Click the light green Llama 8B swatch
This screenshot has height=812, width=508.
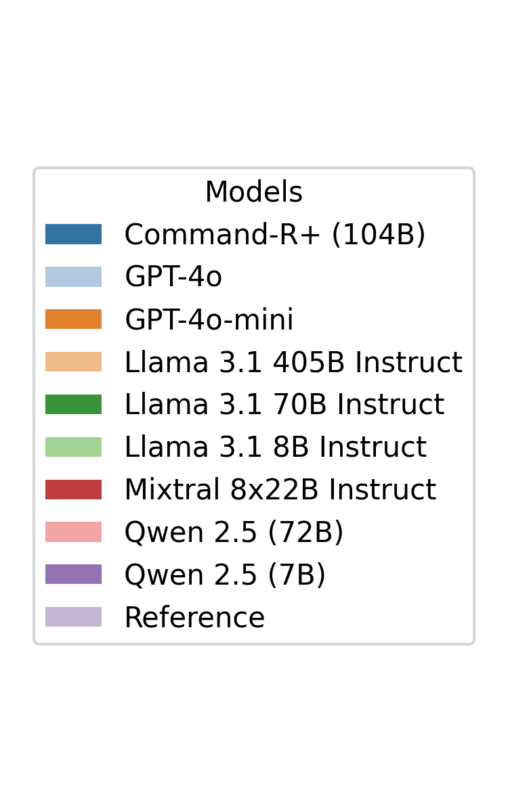[73, 447]
